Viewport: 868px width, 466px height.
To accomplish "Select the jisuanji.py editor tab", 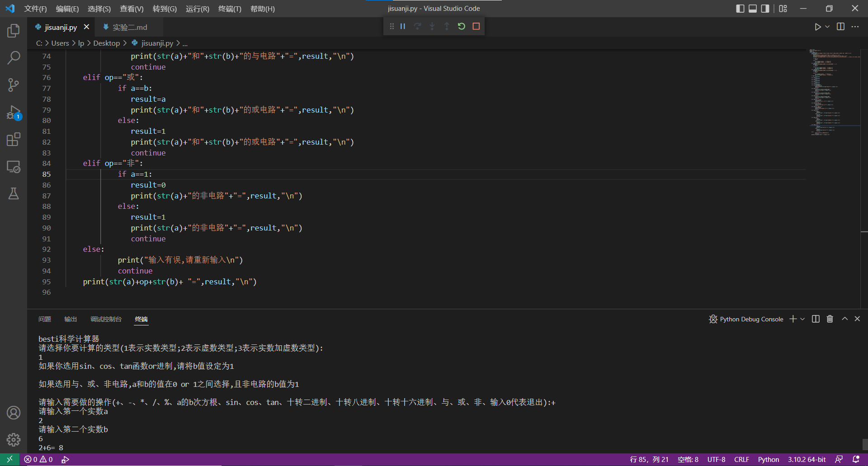I will pos(61,27).
